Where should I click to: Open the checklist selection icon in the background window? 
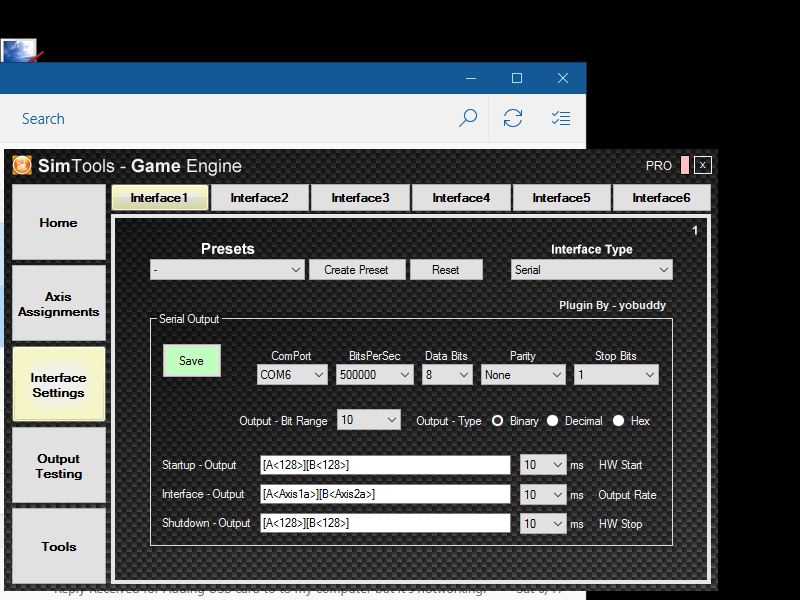[561, 118]
